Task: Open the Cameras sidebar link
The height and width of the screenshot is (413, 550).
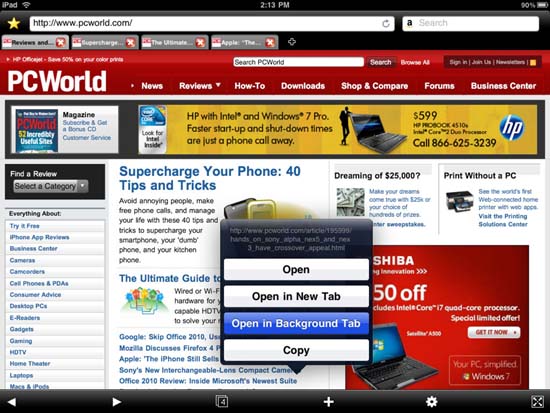Action: pyautogui.click(x=22, y=260)
